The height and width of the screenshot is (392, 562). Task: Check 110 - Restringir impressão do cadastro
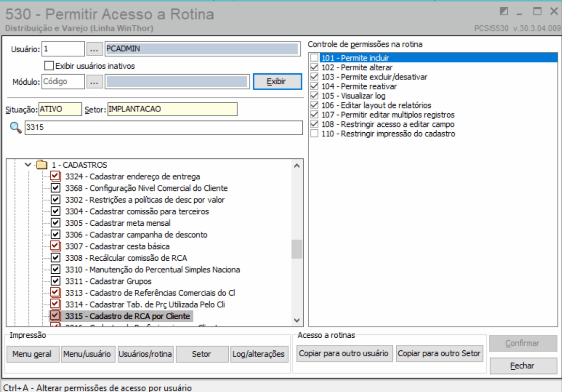[x=314, y=134]
